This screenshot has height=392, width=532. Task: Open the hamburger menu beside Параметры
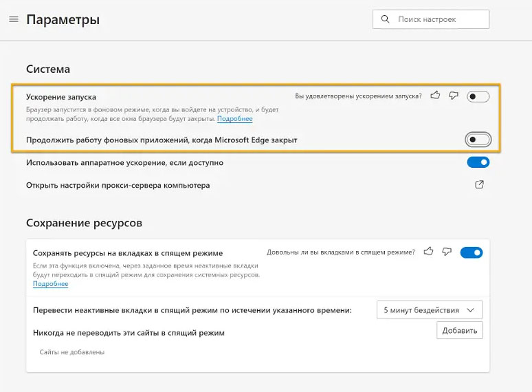click(14, 19)
